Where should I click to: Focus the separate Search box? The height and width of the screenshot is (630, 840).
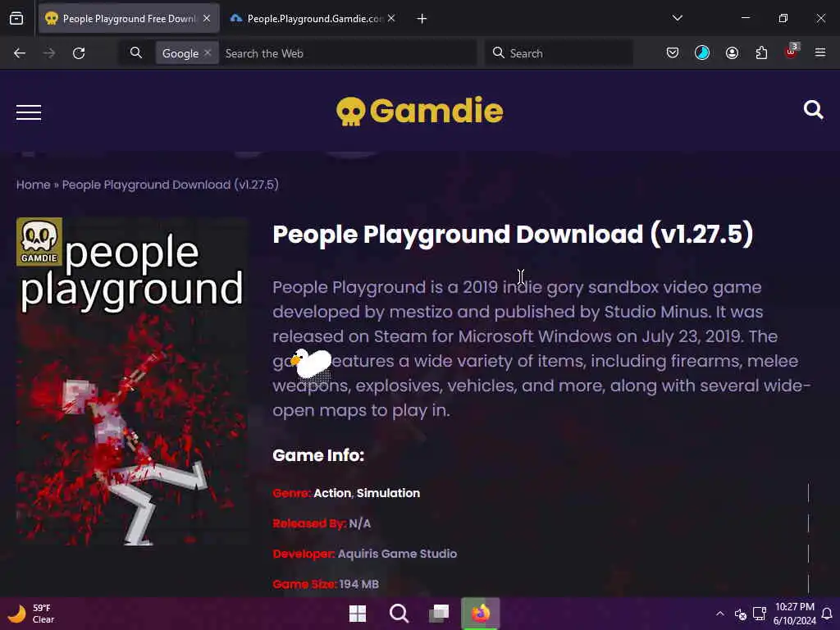(559, 53)
